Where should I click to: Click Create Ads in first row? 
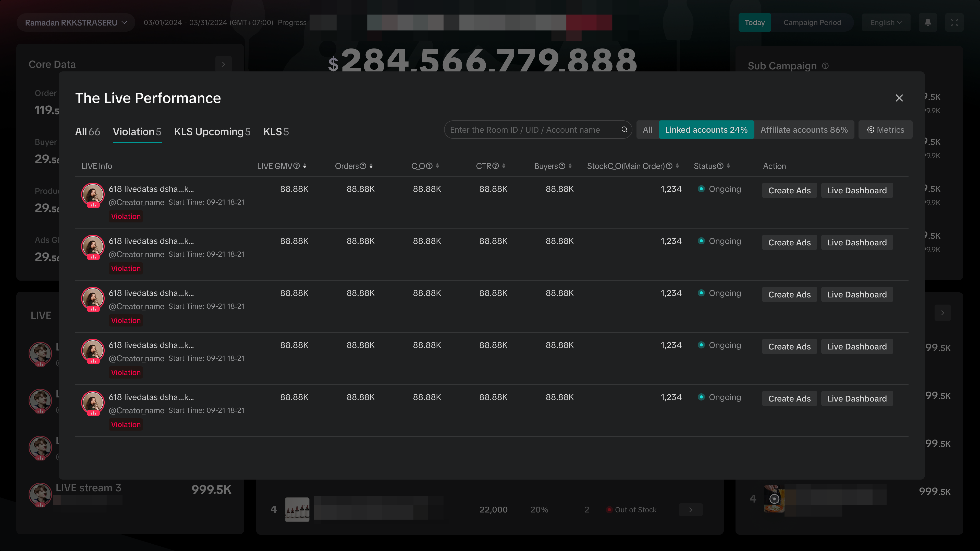(x=789, y=191)
